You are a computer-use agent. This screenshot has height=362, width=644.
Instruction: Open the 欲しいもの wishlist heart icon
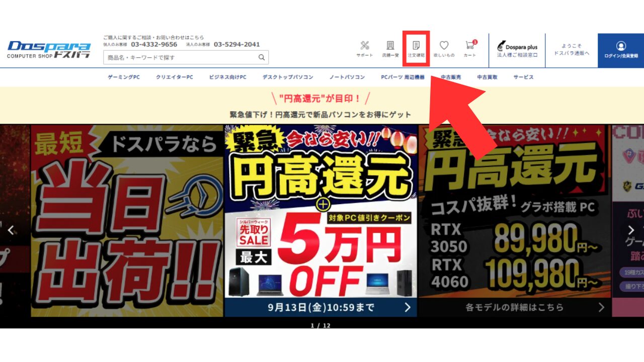click(x=444, y=49)
